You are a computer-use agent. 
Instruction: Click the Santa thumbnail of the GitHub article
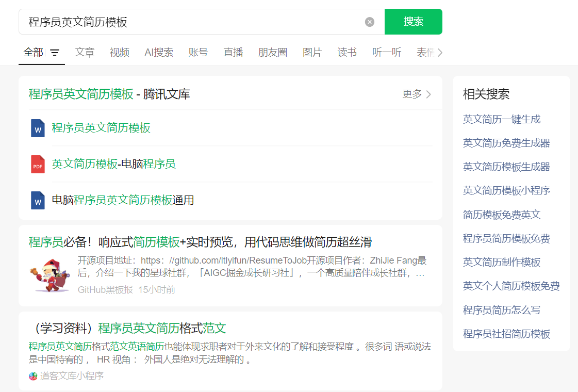[x=49, y=275]
